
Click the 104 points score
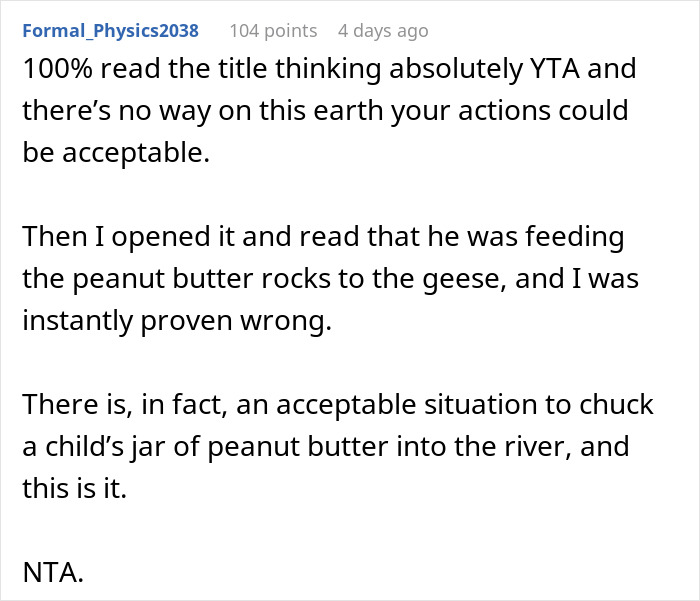pyautogui.click(x=273, y=31)
